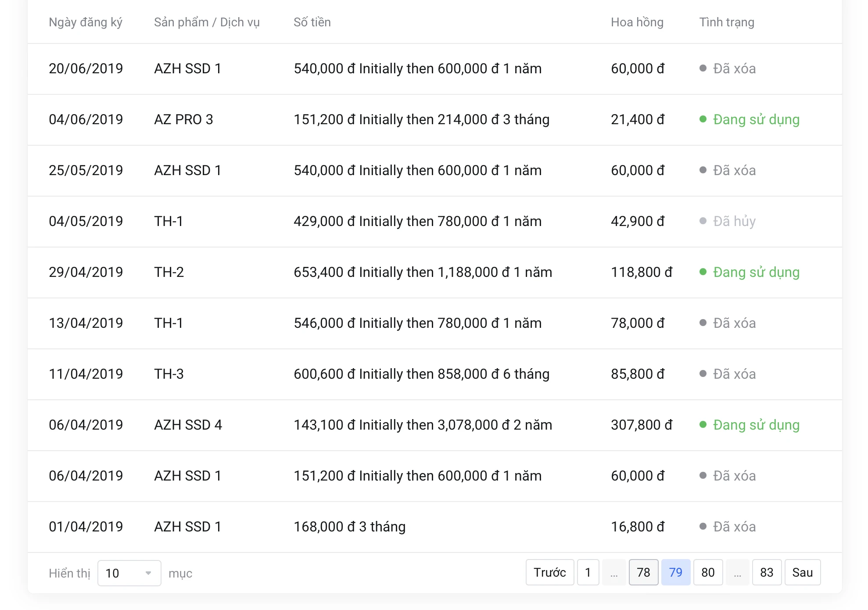Click amount 143,100 đ Initially then 3,078,000 đ
Image resolution: width=868 pixels, height=610 pixels.
[423, 425]
